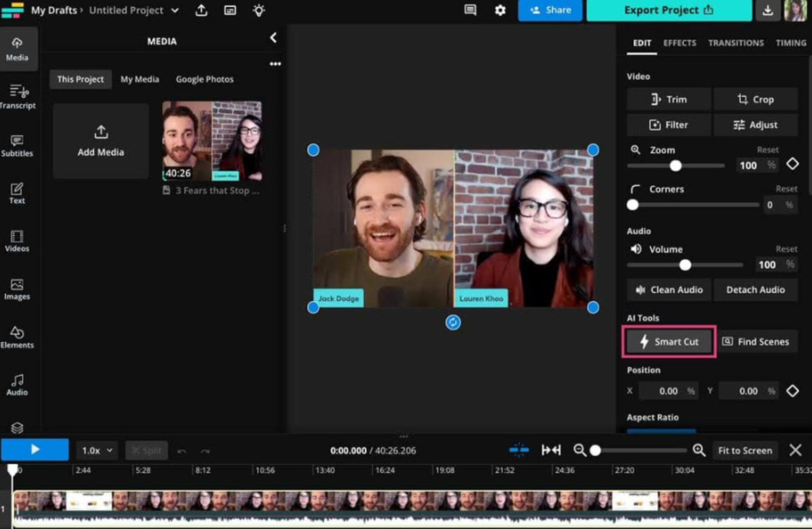Open the TRANSITIONS tab

pos(736,43)
